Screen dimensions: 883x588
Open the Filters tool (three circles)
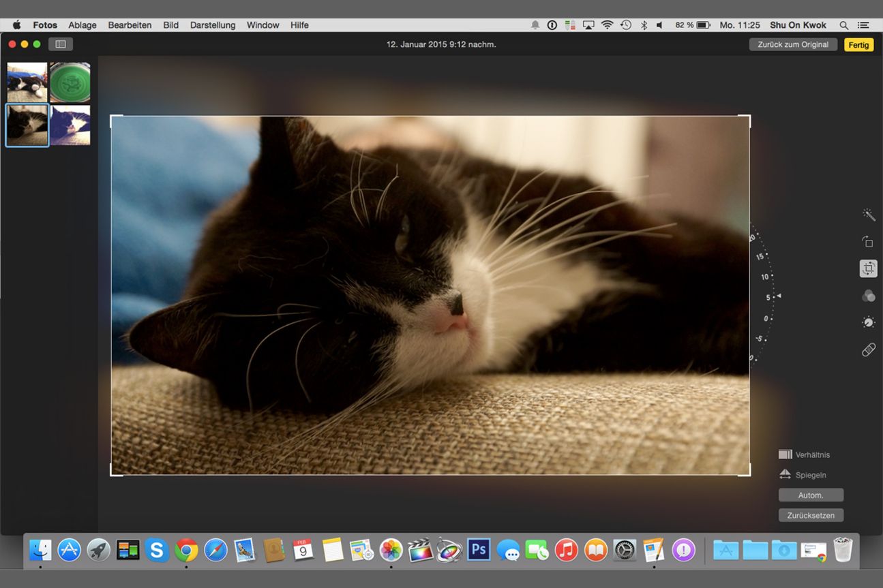(868, 296)
